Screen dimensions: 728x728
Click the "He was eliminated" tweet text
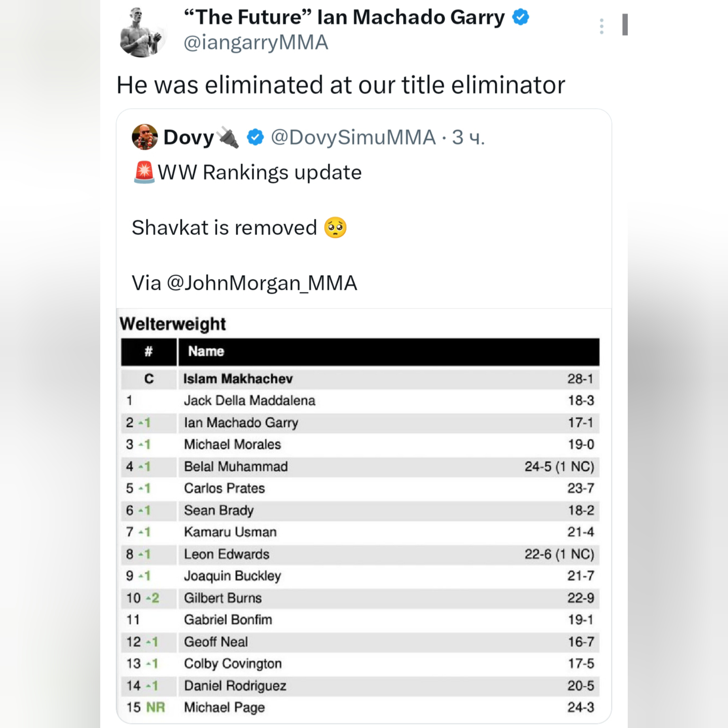click(x=341, y=85)
